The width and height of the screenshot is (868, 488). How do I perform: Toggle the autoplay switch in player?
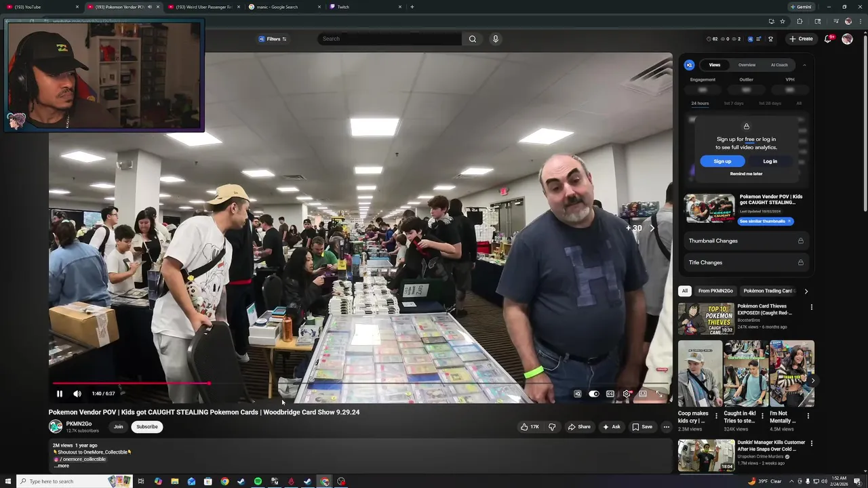[594, 394]
